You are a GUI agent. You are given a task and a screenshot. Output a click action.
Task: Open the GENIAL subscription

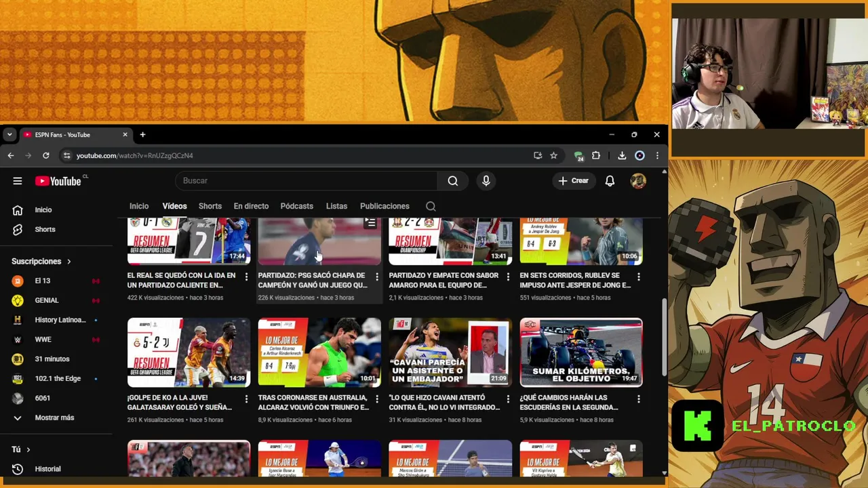[56, 300]
